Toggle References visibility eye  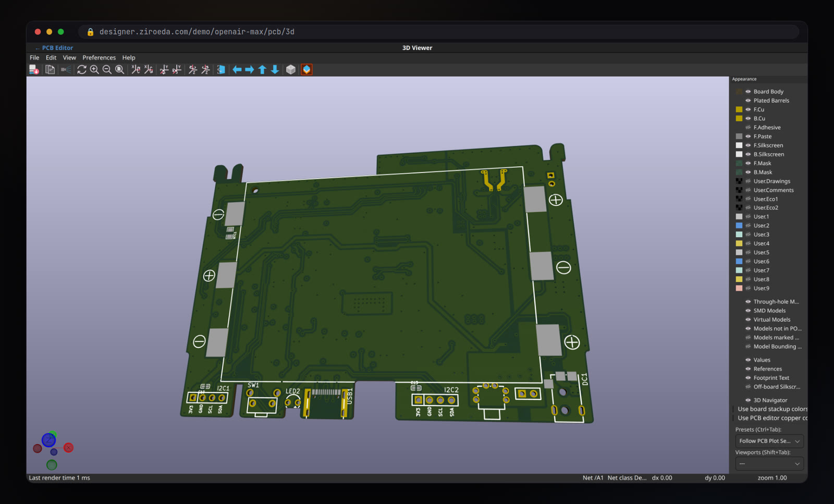pos(748,369)
